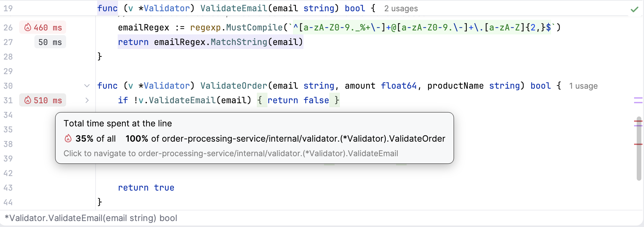Click line number 44 in the gutter
Image resolution: width=644 pixels, height=227 pixels.
(8, 202)
